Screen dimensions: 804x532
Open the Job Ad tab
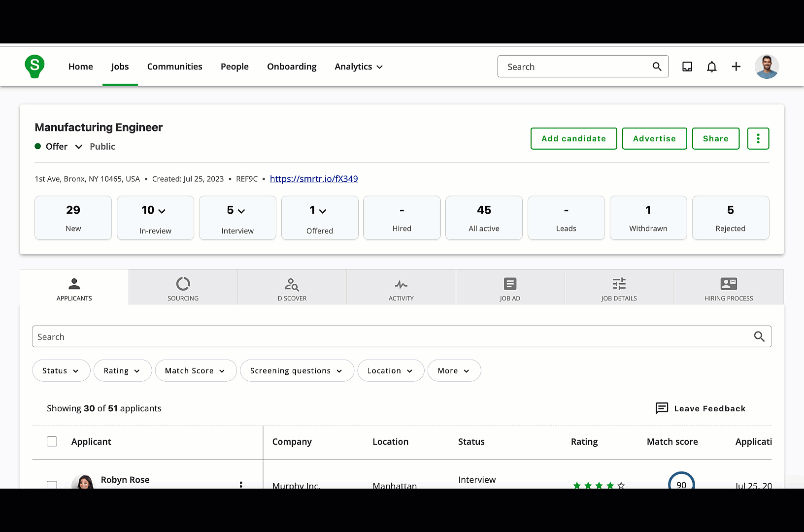(x=510, y=287)
